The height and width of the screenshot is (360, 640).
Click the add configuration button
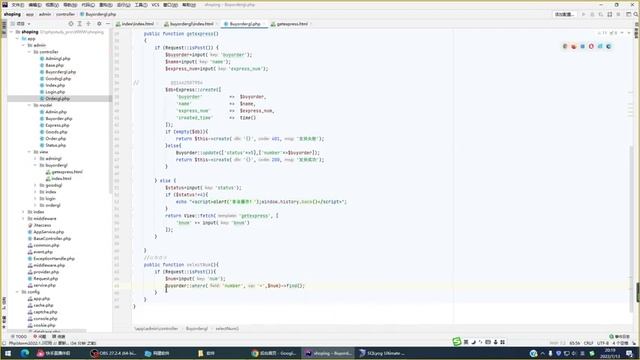pyautogui.click(x=564, y=14)
